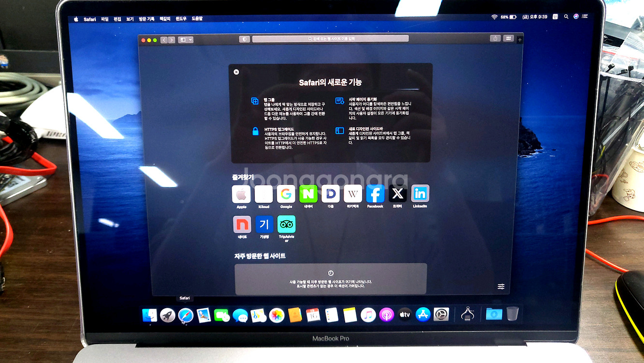Click the privacy report shield icon

pyautogui.click(x=245, y=39)
